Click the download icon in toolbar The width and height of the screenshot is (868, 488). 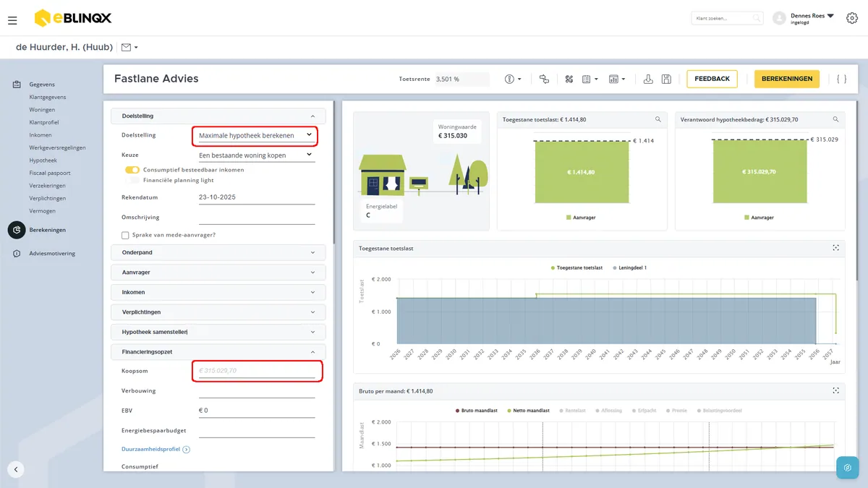[648, 79]
